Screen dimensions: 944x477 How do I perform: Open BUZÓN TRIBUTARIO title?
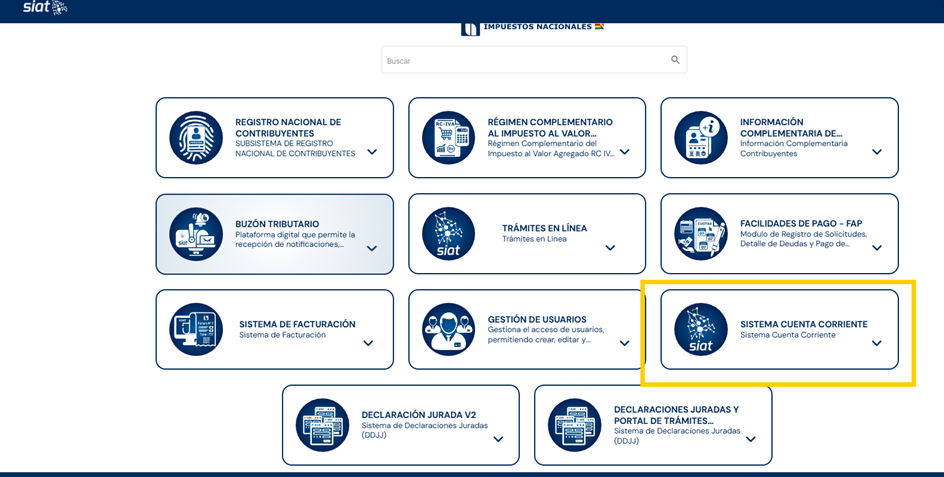277,224
